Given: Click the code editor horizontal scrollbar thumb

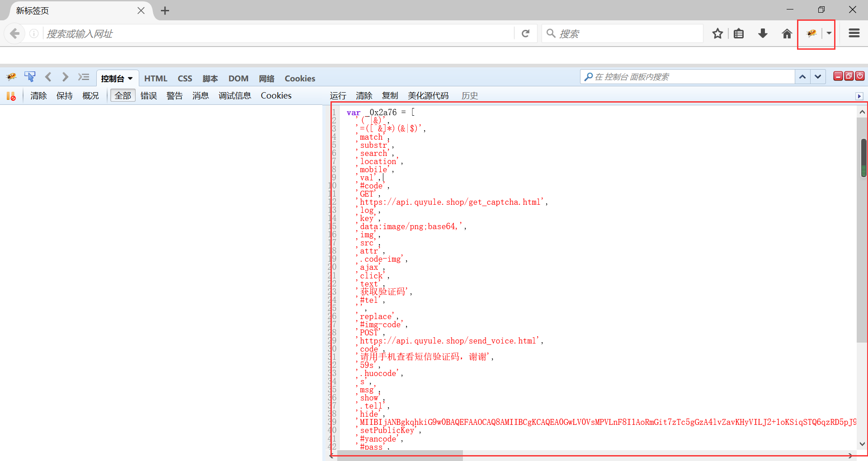Looking at the screenshot, I should point(400,455).
